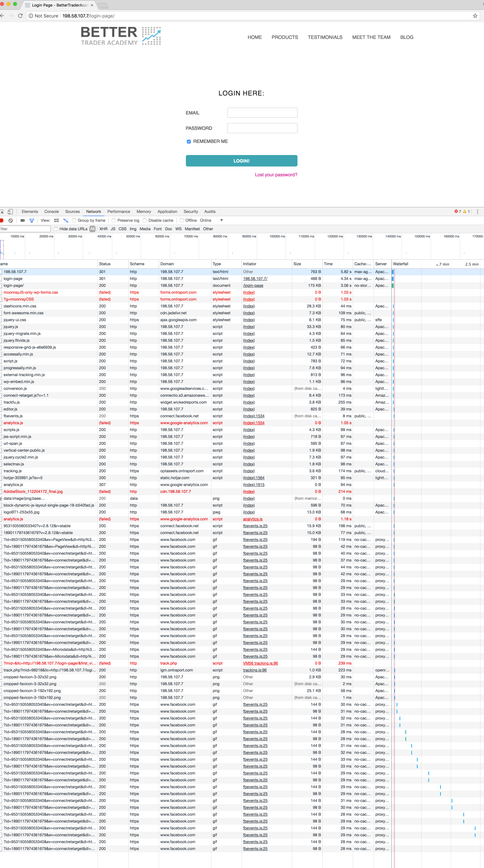
Task: Click the PASSWORD input field
Action: 262,128
